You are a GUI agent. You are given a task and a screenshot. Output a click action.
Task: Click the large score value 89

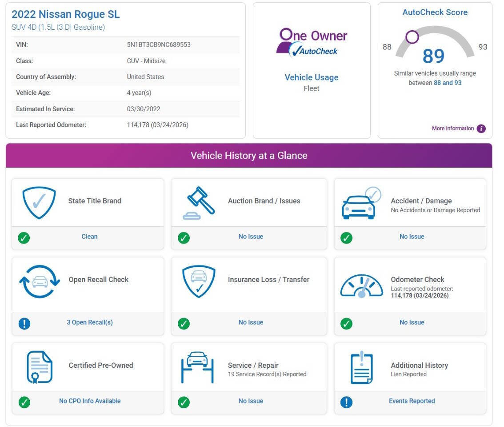(433, 56)
